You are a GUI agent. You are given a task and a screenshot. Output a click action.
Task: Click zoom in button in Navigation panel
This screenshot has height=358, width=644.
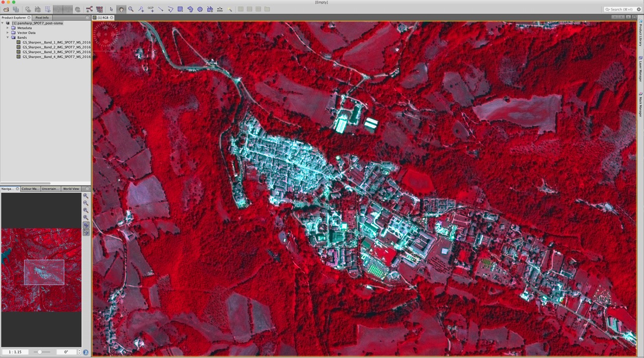86,196
